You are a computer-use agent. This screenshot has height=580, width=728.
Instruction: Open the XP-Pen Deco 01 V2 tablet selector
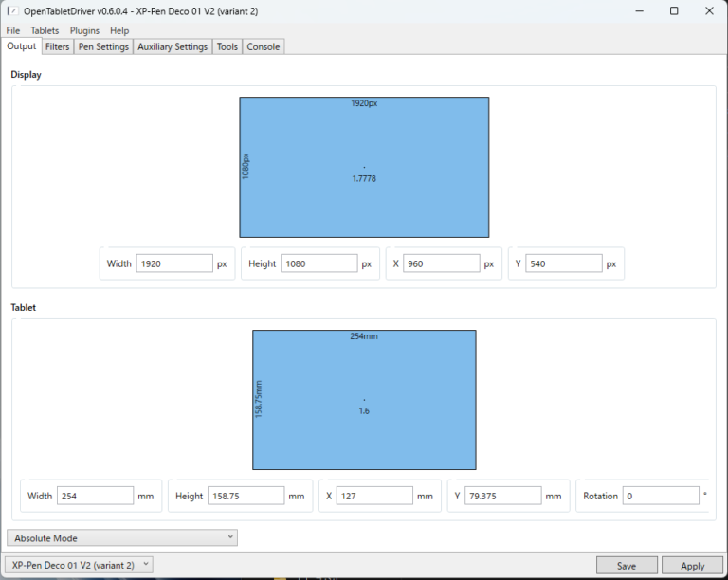pos(80,565)
